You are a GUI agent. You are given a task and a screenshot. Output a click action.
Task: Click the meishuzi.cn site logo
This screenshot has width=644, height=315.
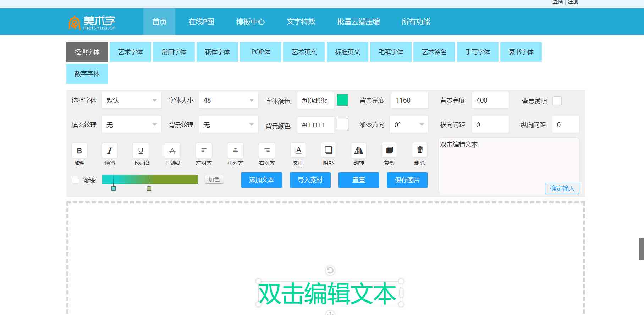click(x=92, y=22)
